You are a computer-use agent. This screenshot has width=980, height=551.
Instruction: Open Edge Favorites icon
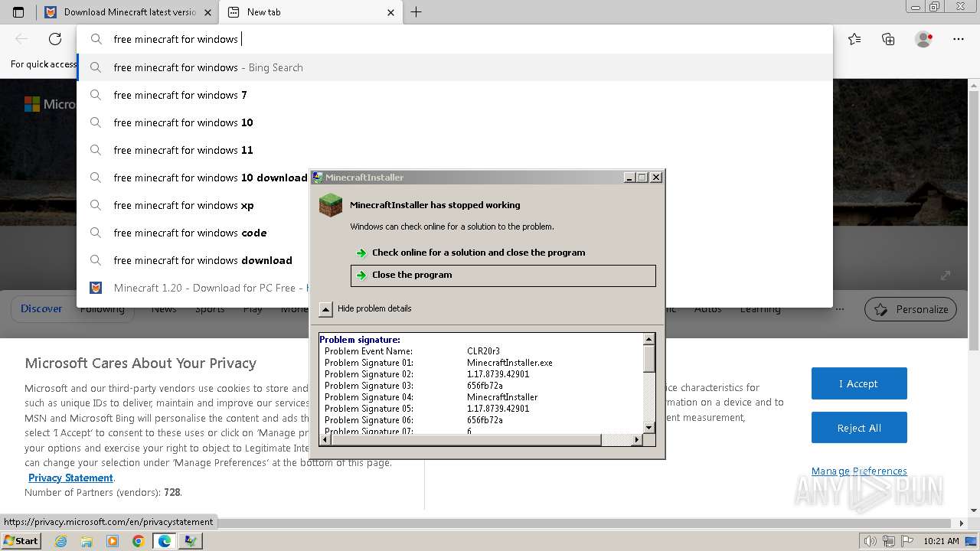point(854,39)
